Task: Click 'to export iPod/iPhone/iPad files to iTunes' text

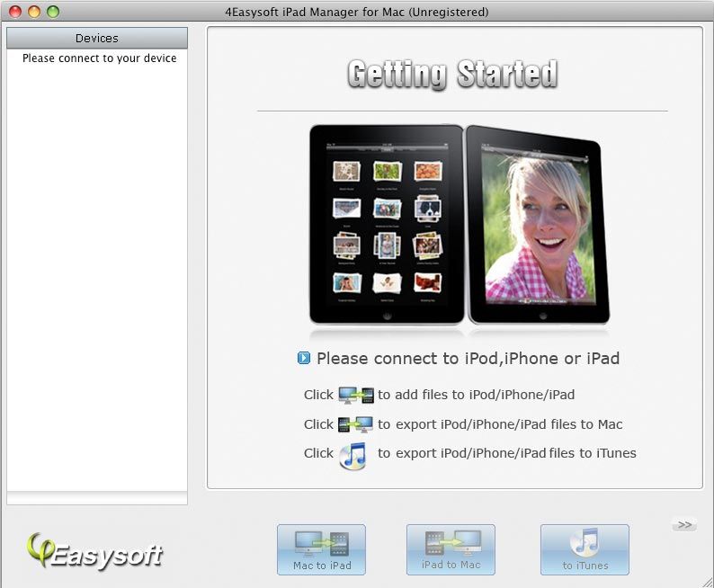Action: coord(507,453)
